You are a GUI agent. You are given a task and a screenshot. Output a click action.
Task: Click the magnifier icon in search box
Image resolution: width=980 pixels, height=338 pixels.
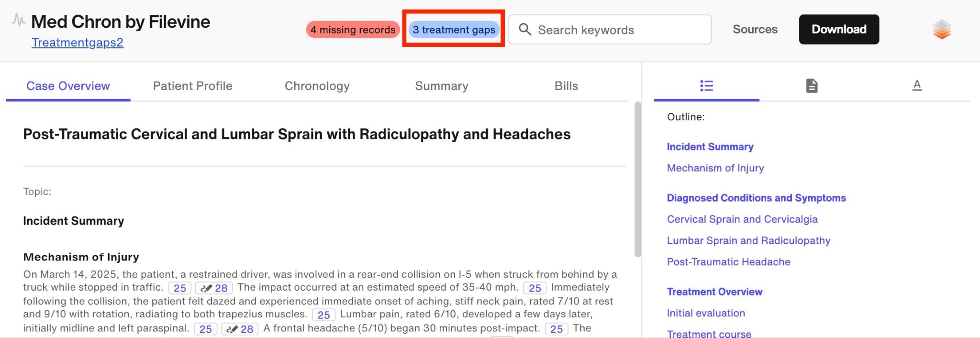click(525, 29)
